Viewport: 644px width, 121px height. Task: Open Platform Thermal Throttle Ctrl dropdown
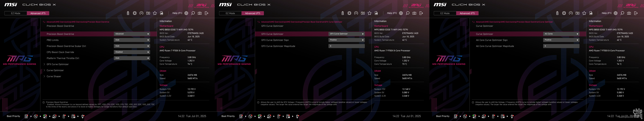pyautogui.click(x=132, y=58)
